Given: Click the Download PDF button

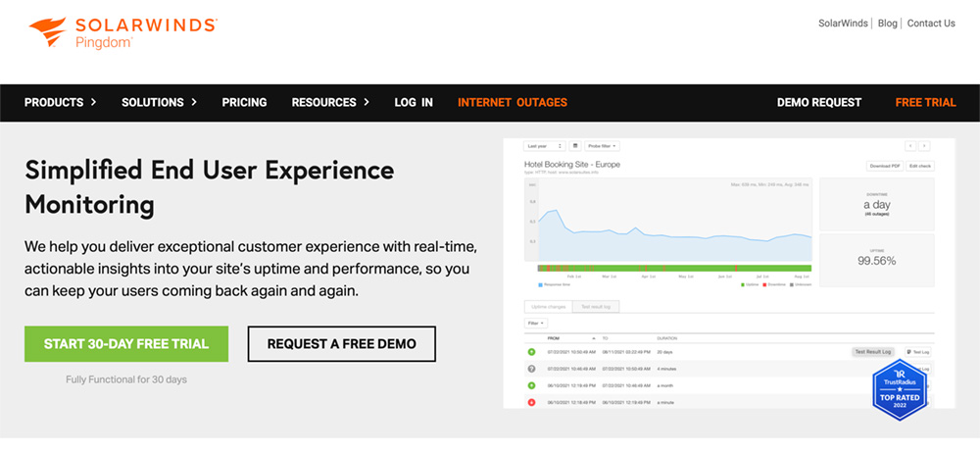Looking at the screenshot, I should point(885,166).
